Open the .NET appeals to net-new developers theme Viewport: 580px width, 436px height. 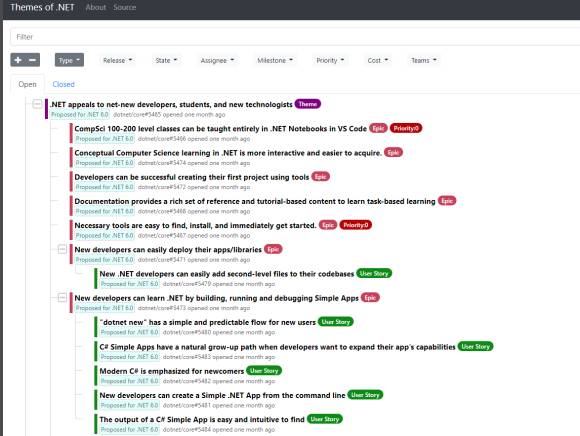[171, 105]
